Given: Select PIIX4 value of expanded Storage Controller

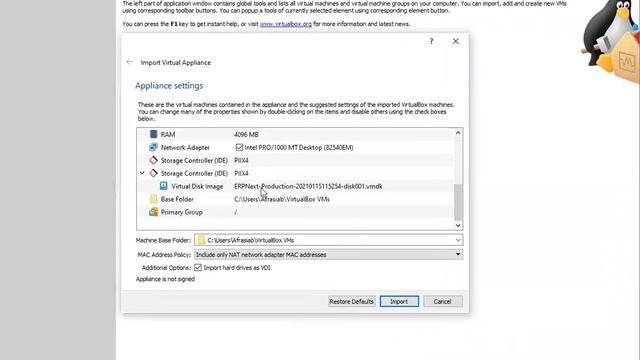Looking at the screenshot, I should (241, 174).
